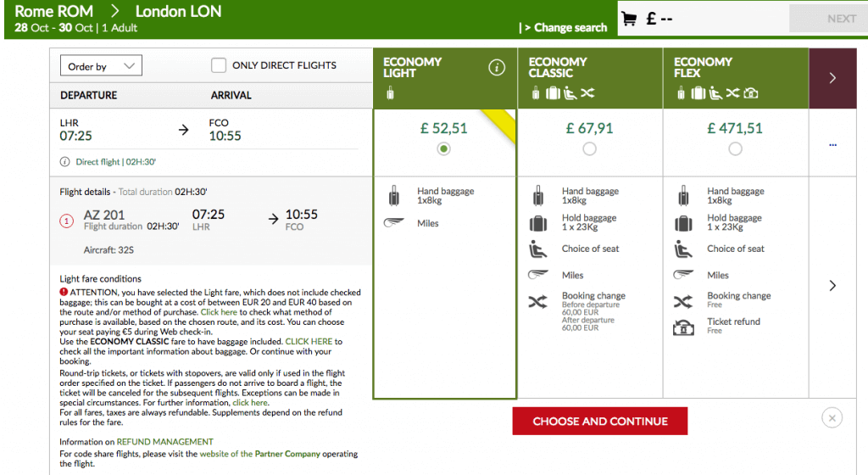Screen dimensions: 868x475
Task: Click the Economy Light hand baggage icon
Action: pyautogui.click(x=393, y=195)
